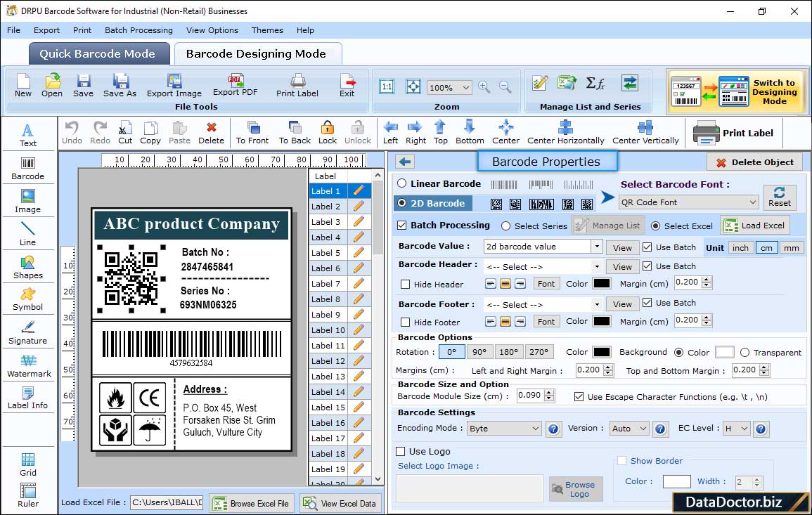This screenshot has height=515, width=812.
Task: Select the Signature tool
Action: pyautogui.click(x=28, y=333)
